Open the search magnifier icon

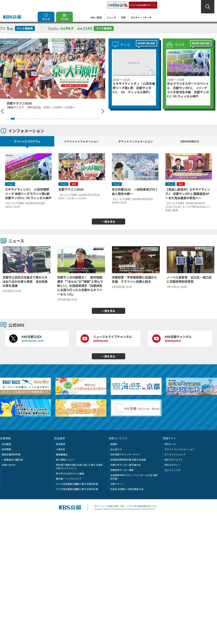click(x=207, y=7)
